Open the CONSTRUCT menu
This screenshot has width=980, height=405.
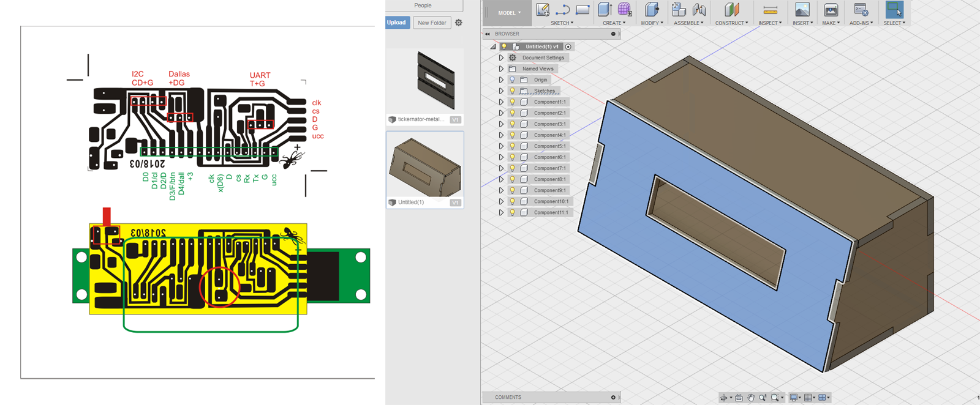pyautogui.click(x=731, y=23)
